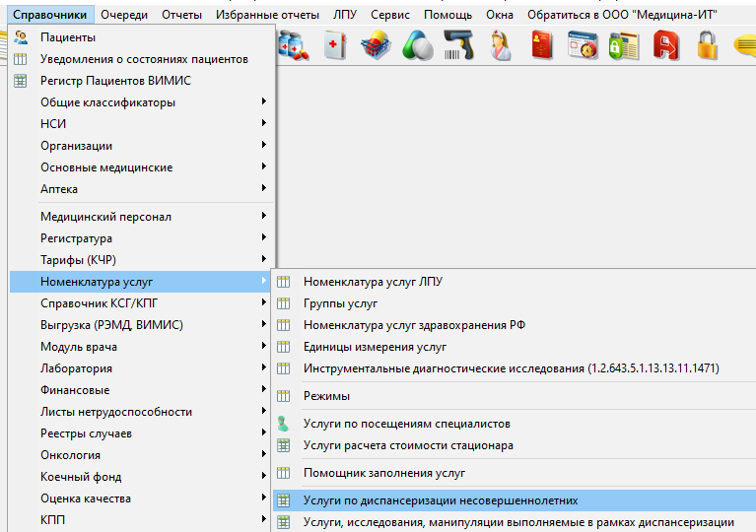
Task: Click the medical record red cross icon
Action: [x=335, y=46]
